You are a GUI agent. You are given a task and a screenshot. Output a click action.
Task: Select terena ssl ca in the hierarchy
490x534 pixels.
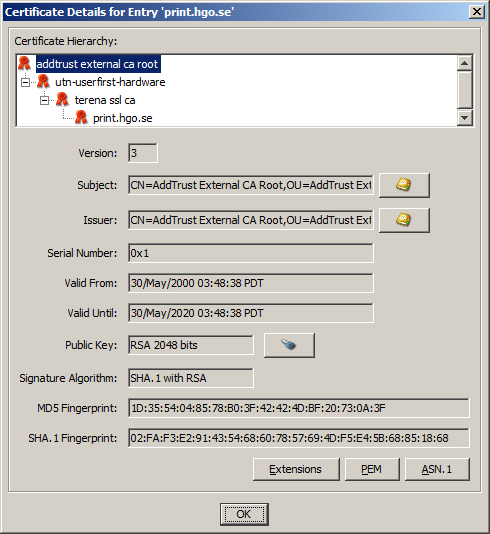click(x=105, y=100)
